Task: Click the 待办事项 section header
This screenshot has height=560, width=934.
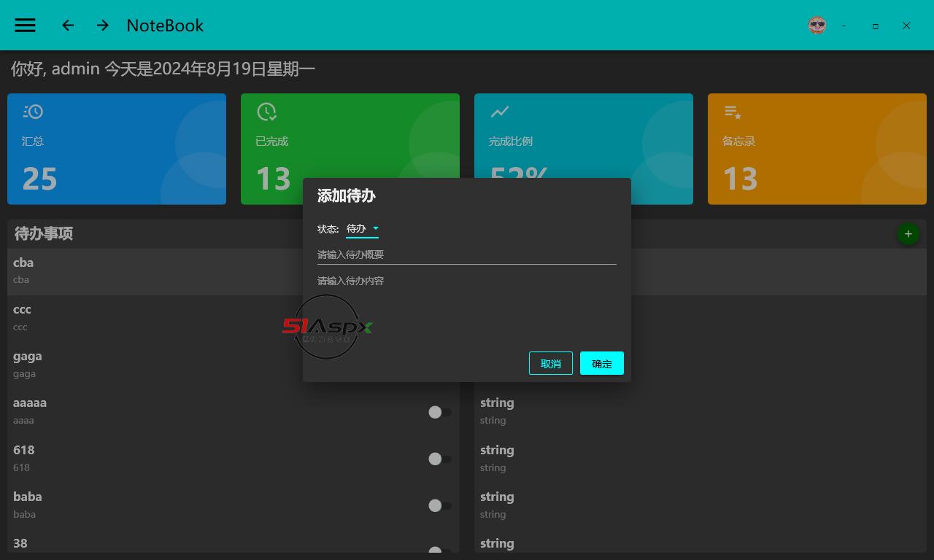Action: [x=44, y=233]
